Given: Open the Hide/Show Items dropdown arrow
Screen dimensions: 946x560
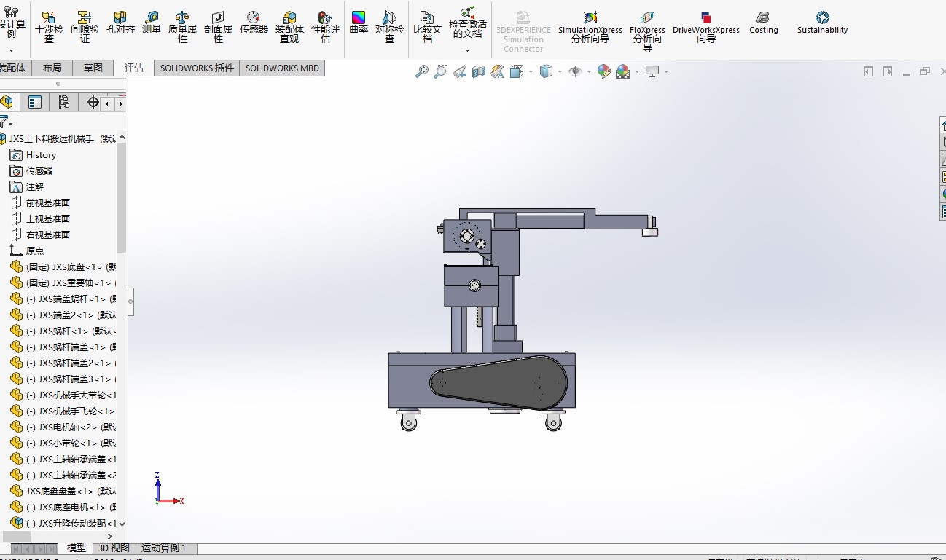Looking at the screenshot, I should (589, 71).
